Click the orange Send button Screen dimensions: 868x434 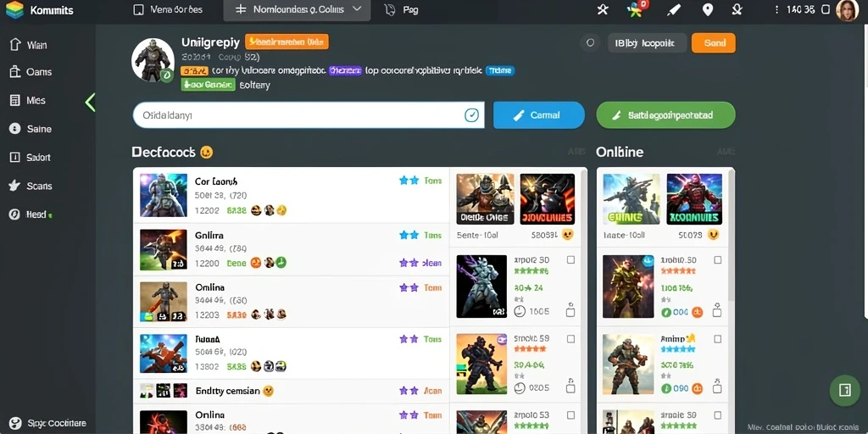pyautogui.click(x=714, y=43)
